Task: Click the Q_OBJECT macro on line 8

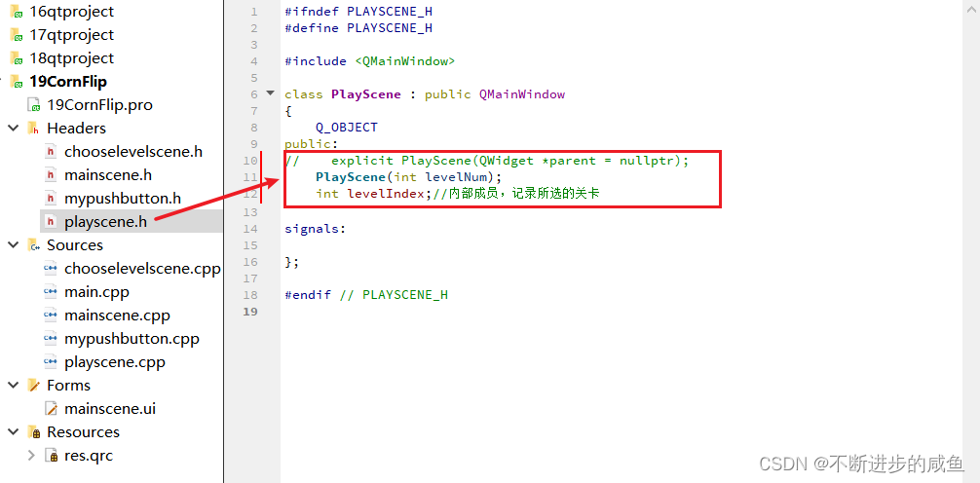Action: coord(347,128)
